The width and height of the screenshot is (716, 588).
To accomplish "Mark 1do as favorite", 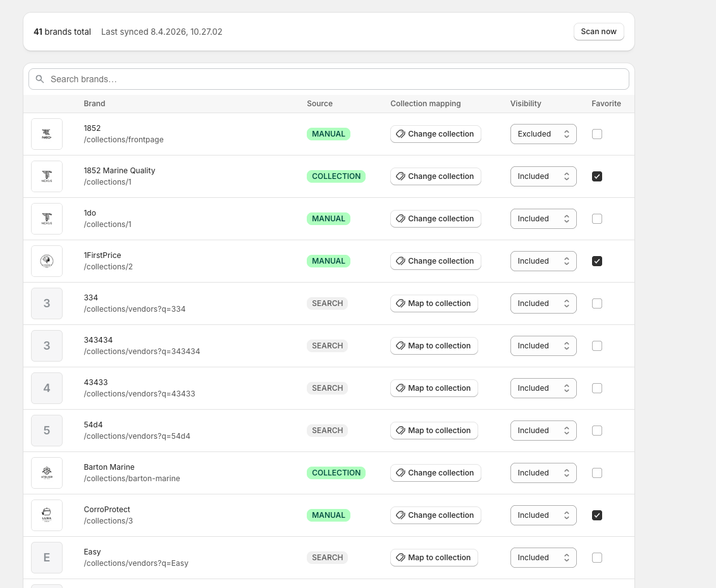I will [x=597, y=219].
